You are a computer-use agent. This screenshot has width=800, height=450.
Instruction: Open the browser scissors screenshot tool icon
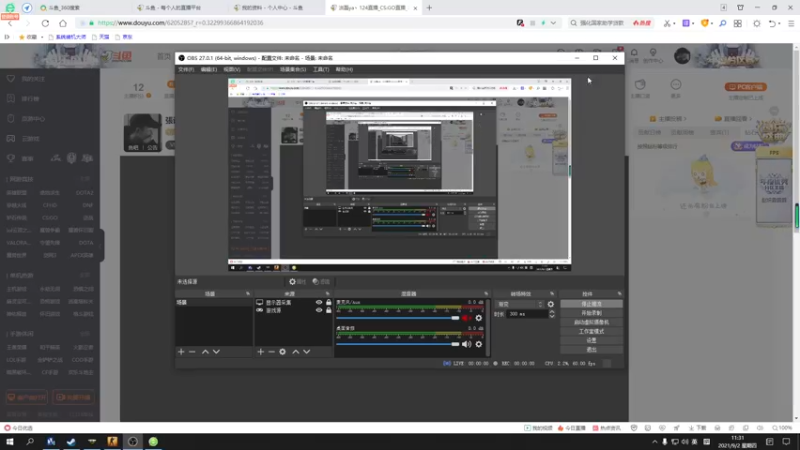click(667, 23)
